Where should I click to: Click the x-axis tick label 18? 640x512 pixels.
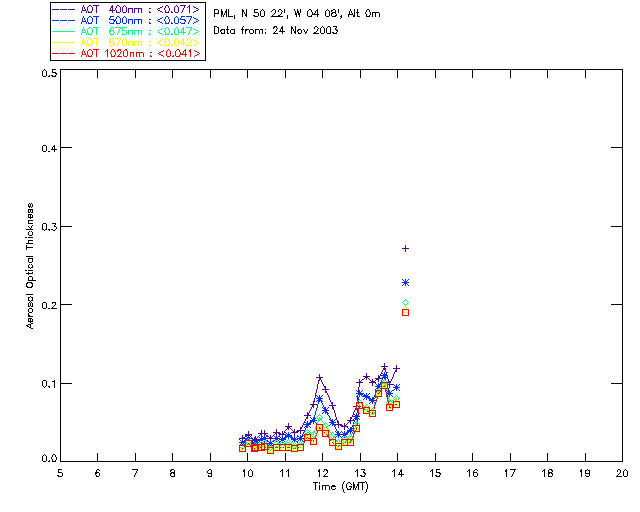(547, 473)
